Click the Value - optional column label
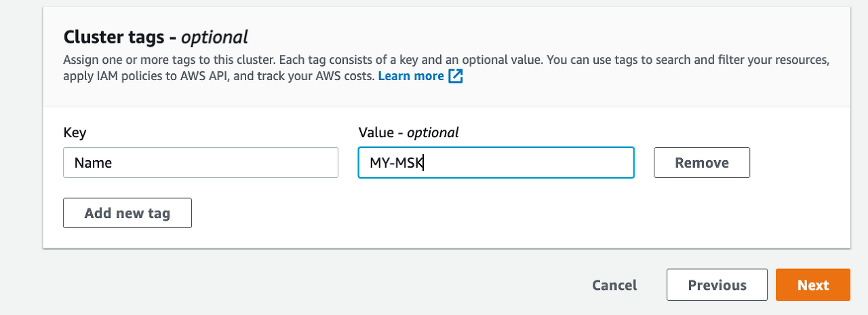The height and width of the screenshot is (315, 868). 408,132
